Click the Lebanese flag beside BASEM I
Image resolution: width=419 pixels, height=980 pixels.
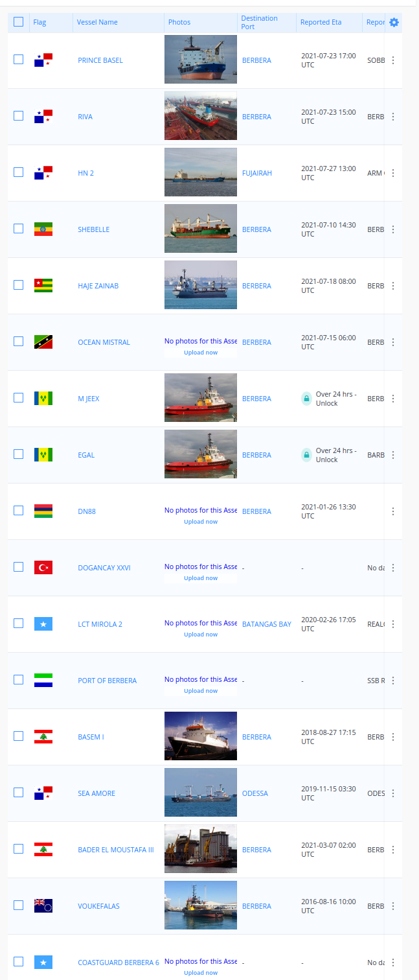point(43,737)
